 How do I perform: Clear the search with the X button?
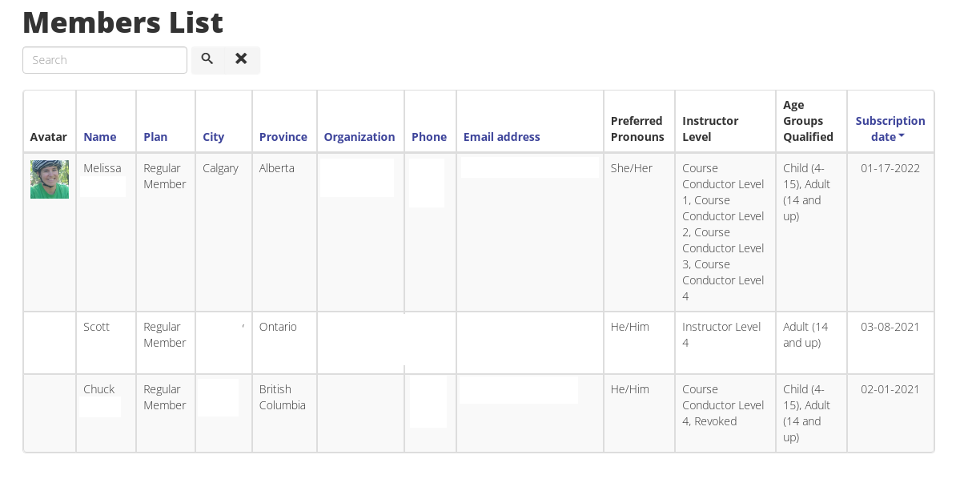[242, 60]
